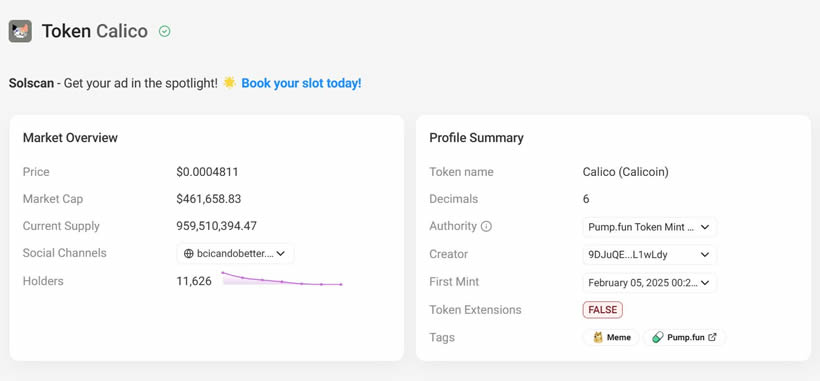Screen dimensions: 820x381
Task: Open the Book your slot today link
Action: pos(301,83)
